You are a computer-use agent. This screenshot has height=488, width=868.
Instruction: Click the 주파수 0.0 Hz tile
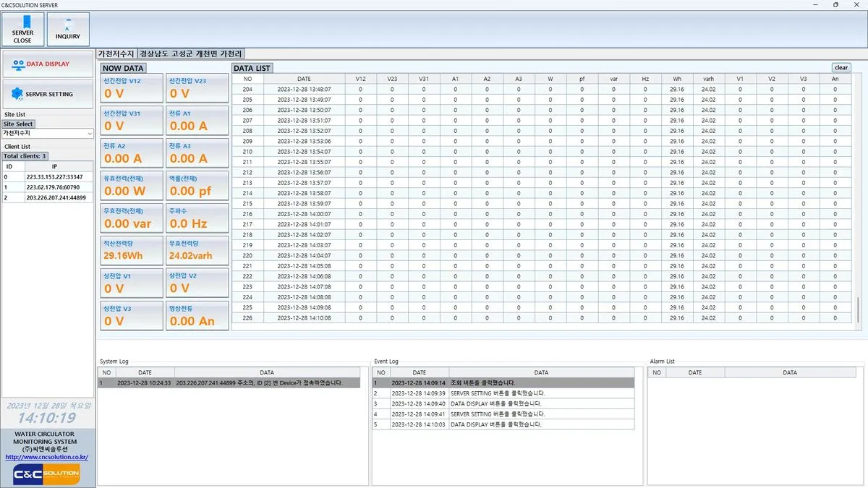tap(197, 218)
